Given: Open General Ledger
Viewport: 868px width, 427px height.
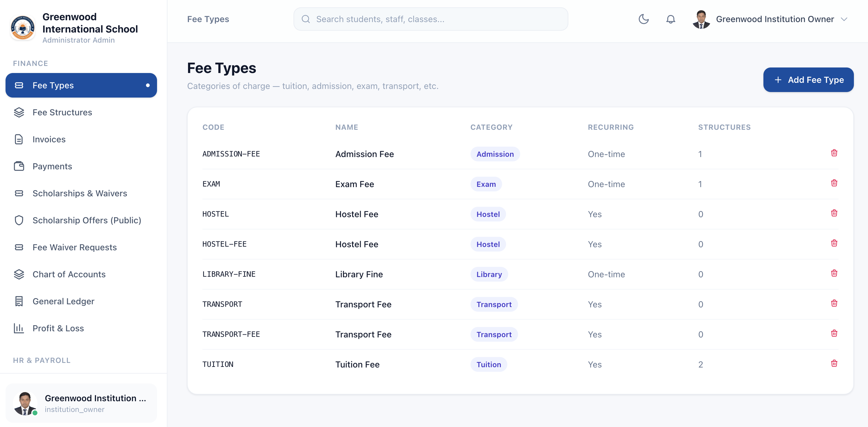Looking at the screenshot, I should (x=81, y=301).
